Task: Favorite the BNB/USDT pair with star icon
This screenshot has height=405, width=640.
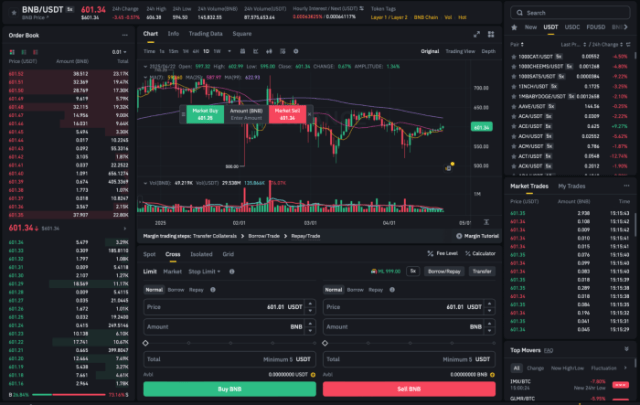Action: click(14, 12)
